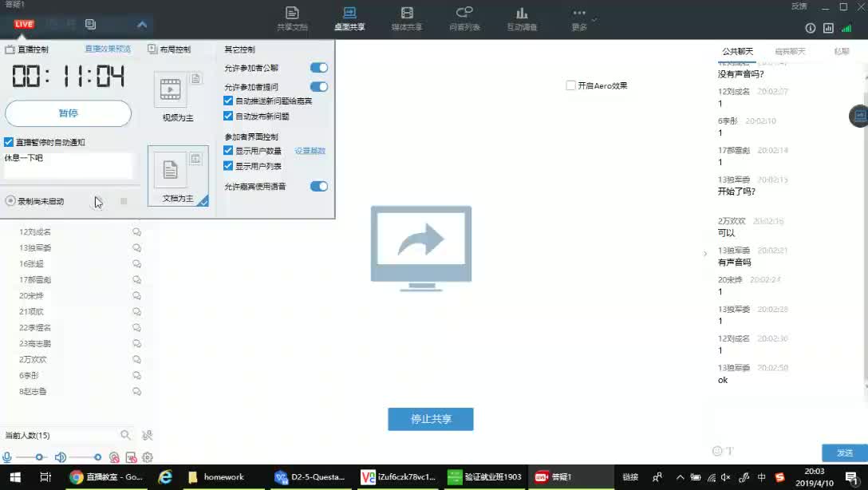Uncheck 显示用户列表 checkbox
The image size is (868, 490).
pos(228,165)
